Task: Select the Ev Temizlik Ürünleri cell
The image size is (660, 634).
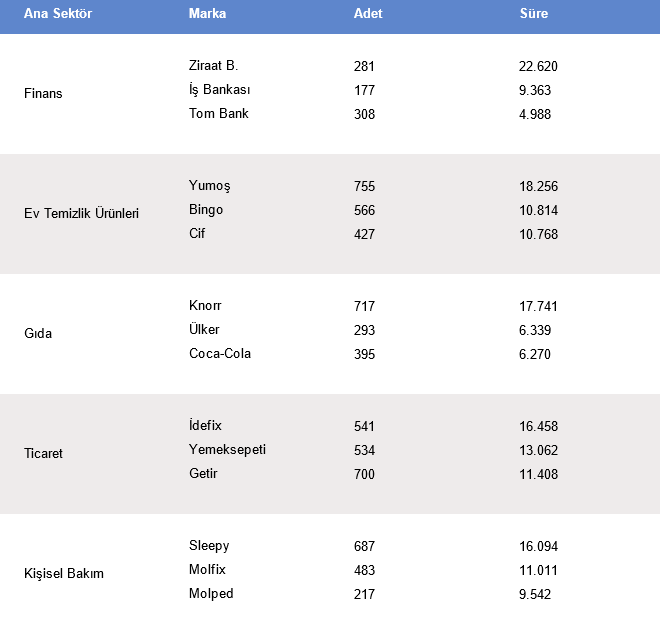Action: pyautogui.click(x=81, y=214)
